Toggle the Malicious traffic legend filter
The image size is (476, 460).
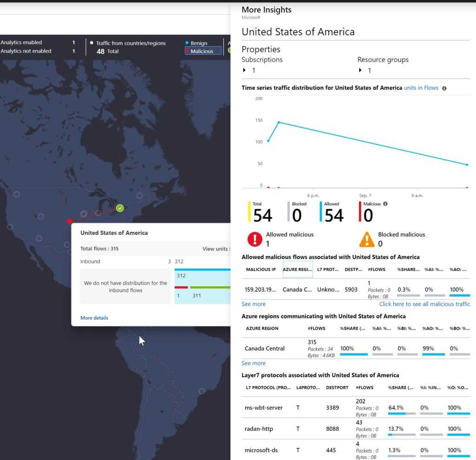203,51
